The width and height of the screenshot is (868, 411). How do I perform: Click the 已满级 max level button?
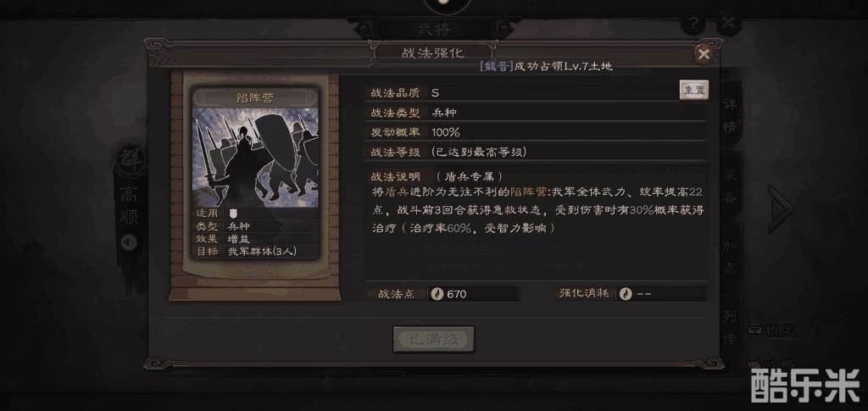434,340
